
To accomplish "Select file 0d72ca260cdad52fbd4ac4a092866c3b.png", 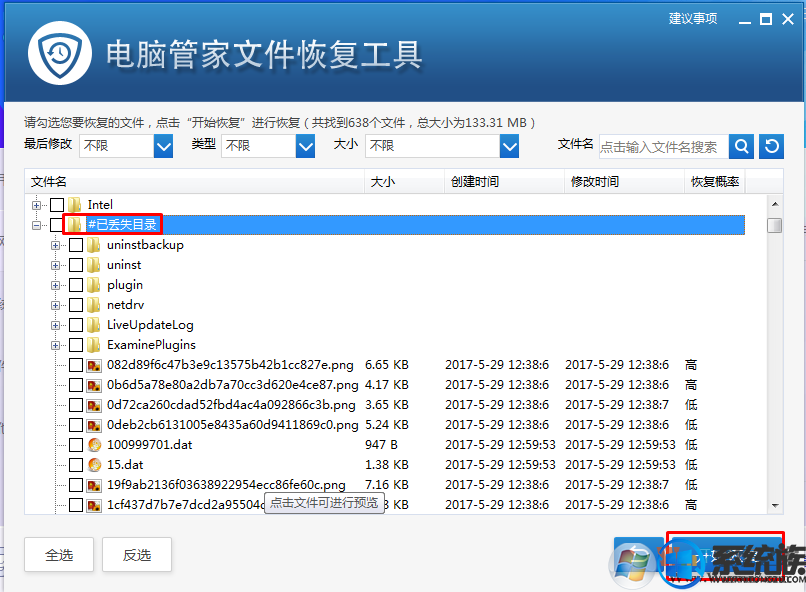I will click(x=231, y=405).
